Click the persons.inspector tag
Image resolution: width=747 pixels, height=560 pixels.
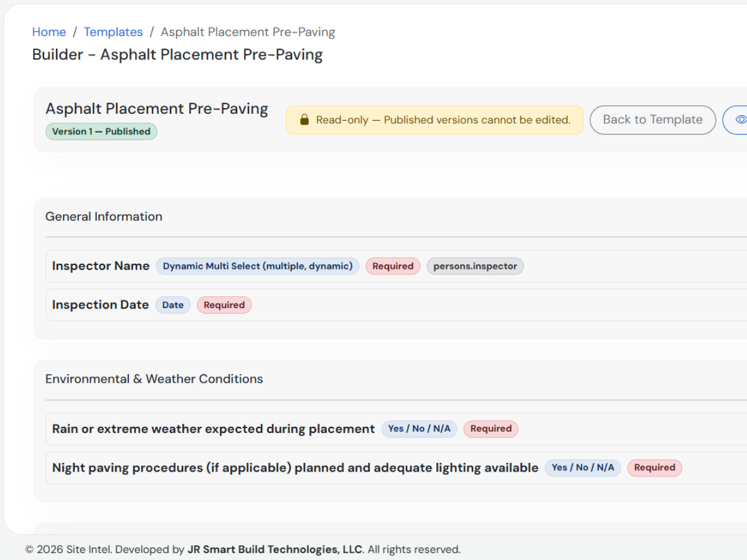tap(476, 266)
